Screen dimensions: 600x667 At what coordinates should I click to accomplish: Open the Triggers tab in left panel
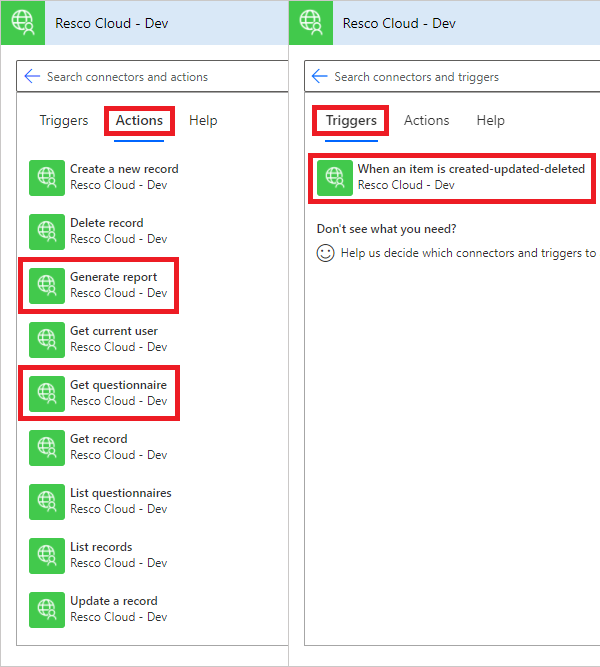coord(64,121)
